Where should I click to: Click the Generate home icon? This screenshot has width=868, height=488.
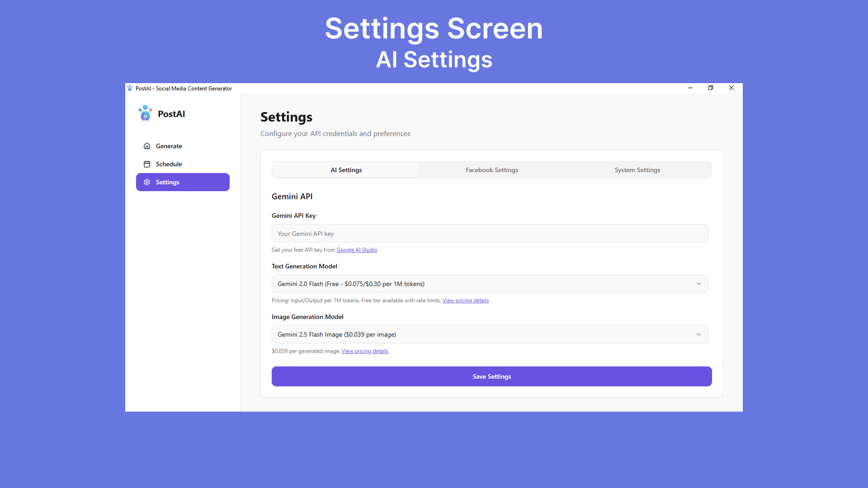pyautogui.click(x=147, y=146)
